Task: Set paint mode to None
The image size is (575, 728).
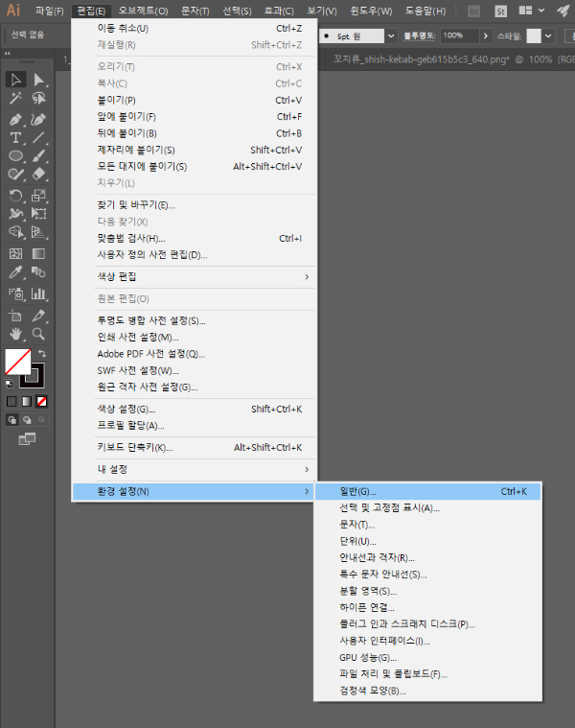Action: click(x=42, y=401)
